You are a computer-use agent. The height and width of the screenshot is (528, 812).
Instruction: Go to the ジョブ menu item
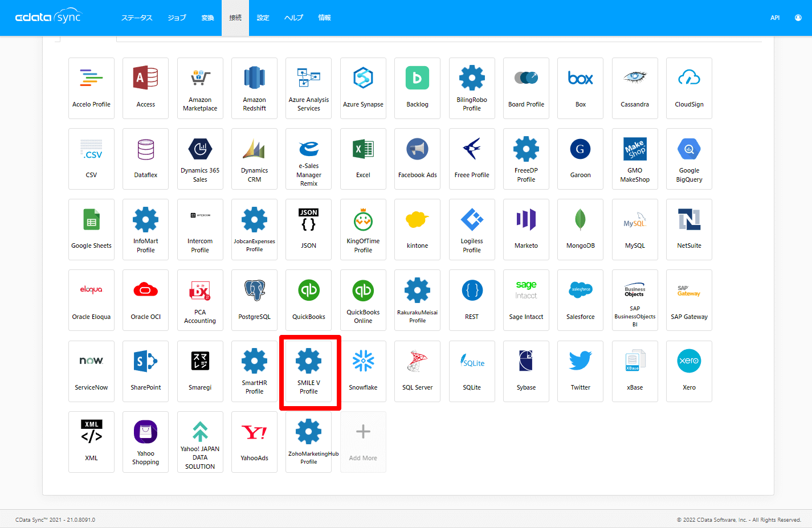click(177, 18)
